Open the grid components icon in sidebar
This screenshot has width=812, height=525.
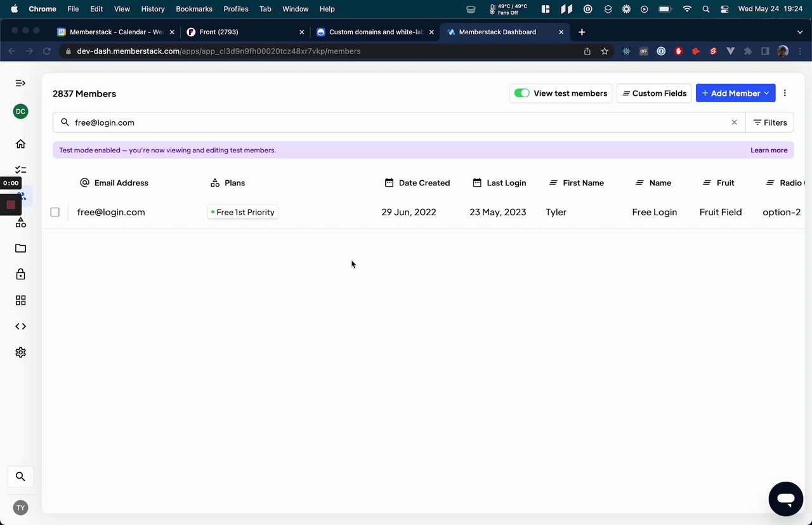pos(20,300)
